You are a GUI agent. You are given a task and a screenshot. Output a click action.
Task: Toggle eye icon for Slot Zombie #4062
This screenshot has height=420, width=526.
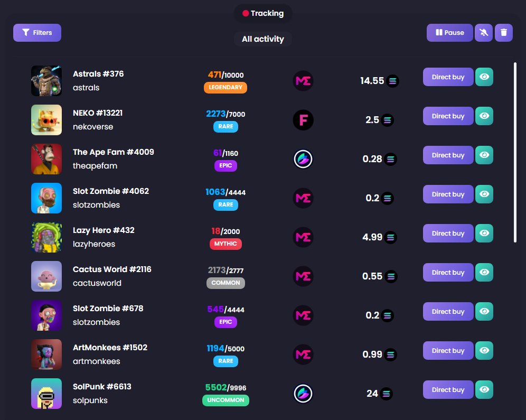(x=484, y=194)
